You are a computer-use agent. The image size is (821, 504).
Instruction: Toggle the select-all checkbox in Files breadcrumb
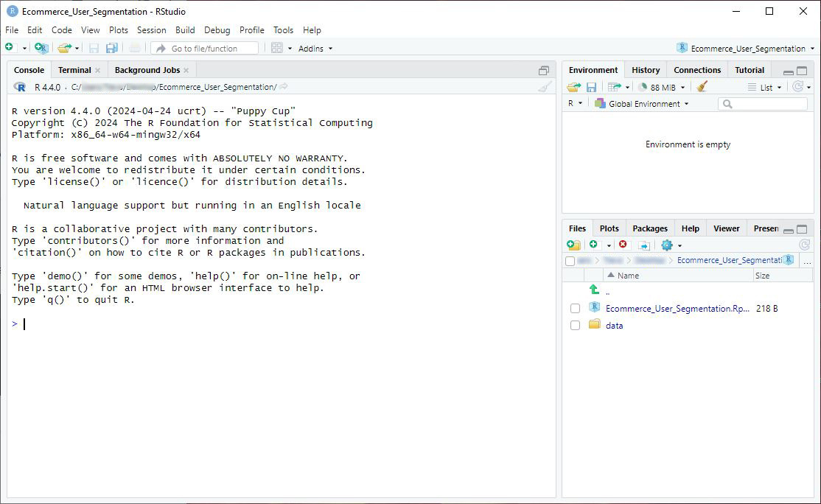[570, 261]
